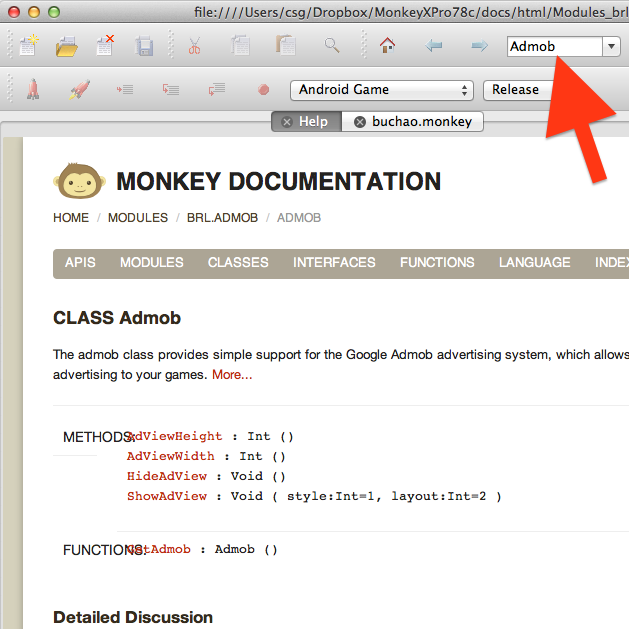Open the Android Game target dropdown
The image size is (629, 629).
point(381,90)
